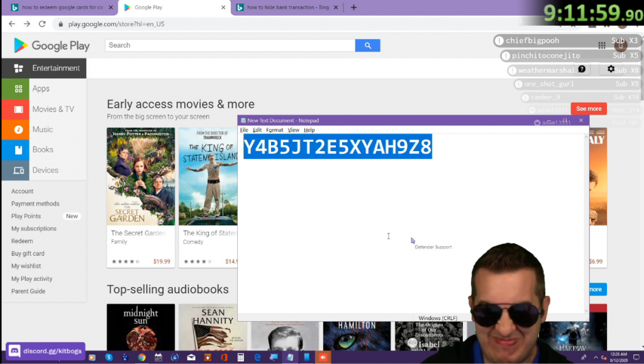The height and width of the screenshot is (364, 644).
Task: Close the 'how to redeem google cards' tab
Action: pyautogui.click(x=111, y=8)
